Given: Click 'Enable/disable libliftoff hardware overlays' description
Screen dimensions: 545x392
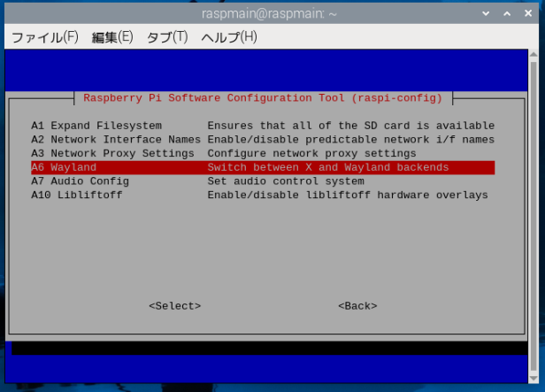Looking at the screenshot, I should pyautogui.click(x=348, y=195).
